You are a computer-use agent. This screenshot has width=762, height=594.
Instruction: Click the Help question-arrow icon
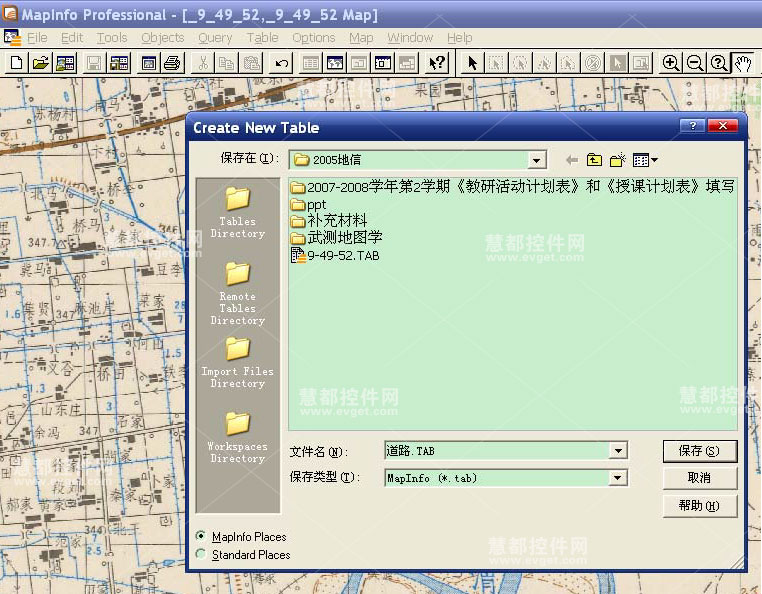point(437,63)
